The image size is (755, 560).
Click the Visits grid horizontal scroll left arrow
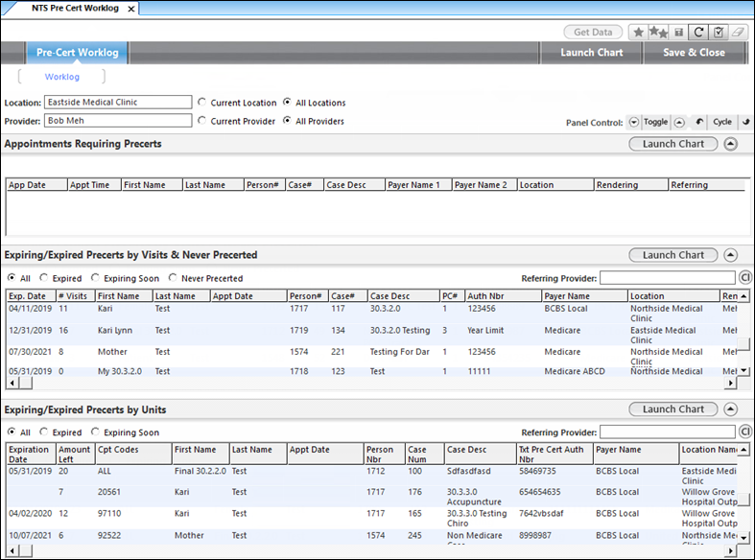click(x=12, y=383)
